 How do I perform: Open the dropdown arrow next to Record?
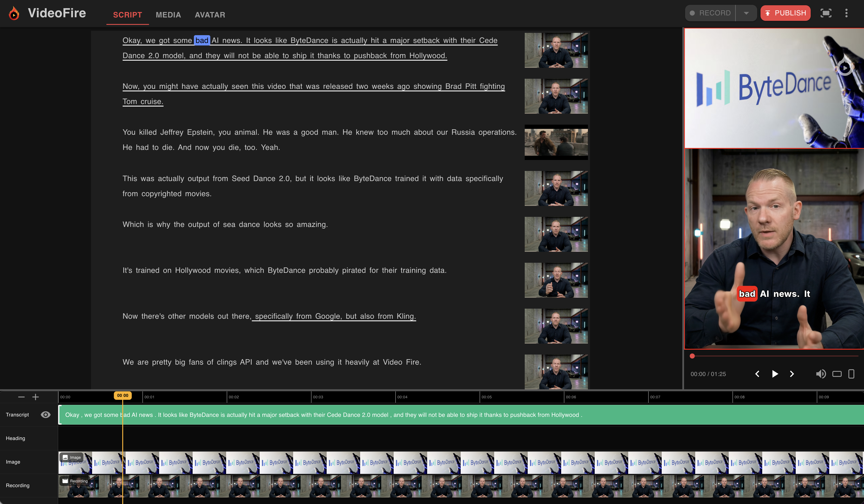(x=746, y=13)
